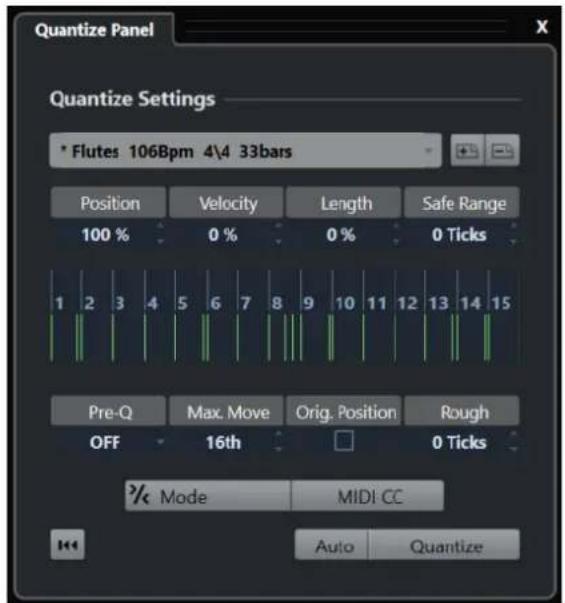Click bar 12 in the groove display

pos(407,303)
